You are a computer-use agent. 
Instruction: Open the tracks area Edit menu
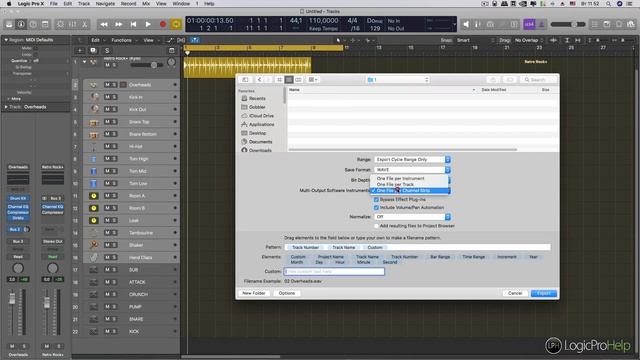coord(97,40)
